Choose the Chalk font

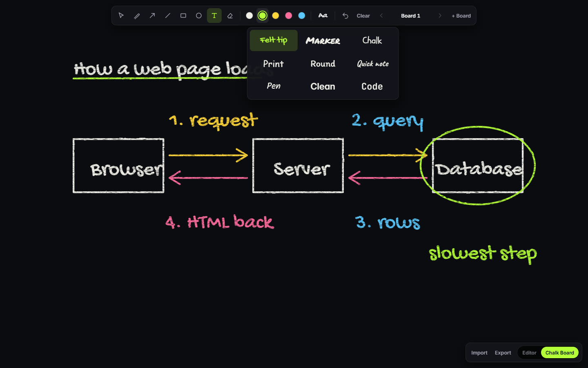372,40
